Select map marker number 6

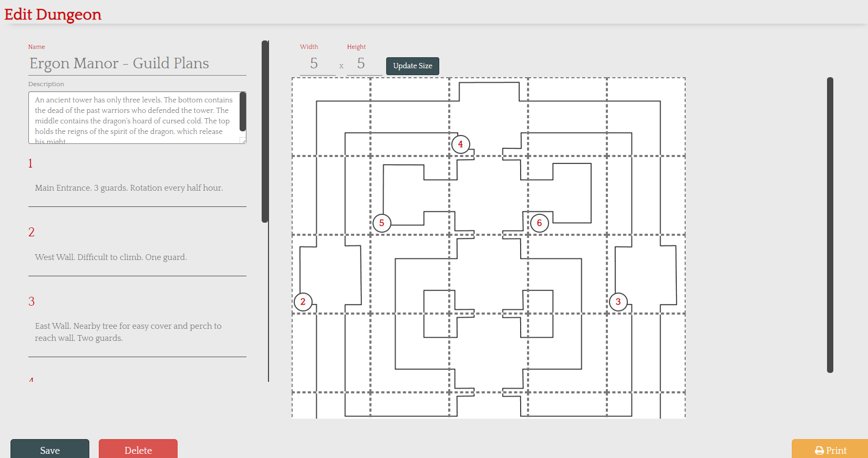point(539,223)
